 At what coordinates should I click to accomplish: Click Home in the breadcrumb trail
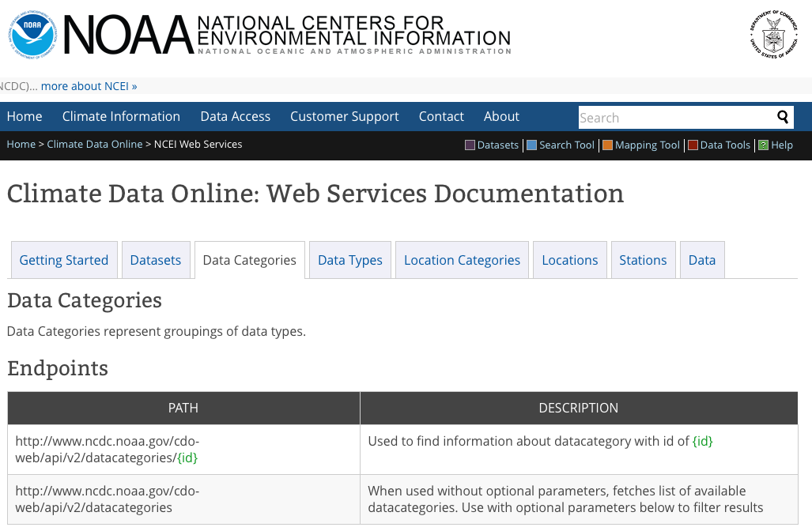[21, 145]
